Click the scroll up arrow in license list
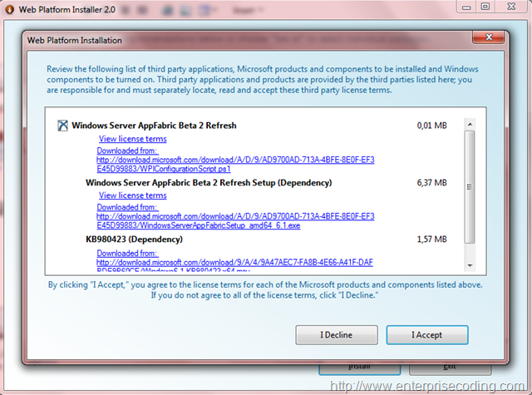Image resolution: width=532 pixels, height=395 pixels. (x=470, y=124)
